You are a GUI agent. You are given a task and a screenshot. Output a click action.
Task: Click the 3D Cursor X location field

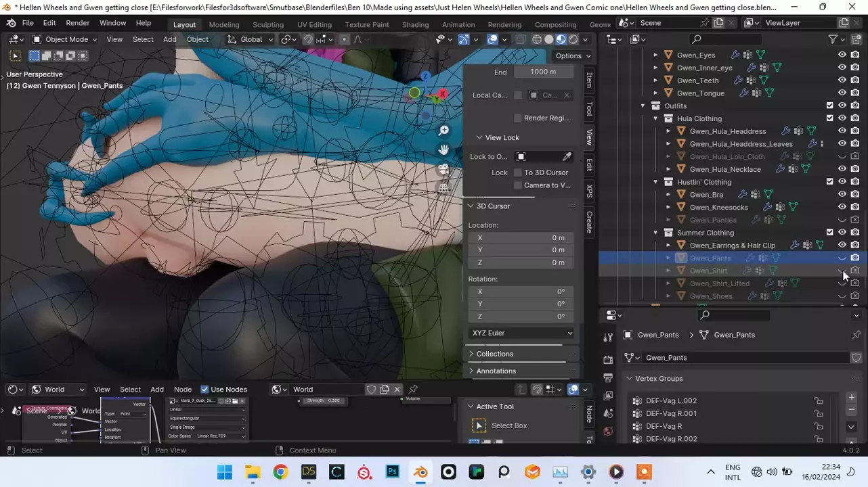click(521, 237)
